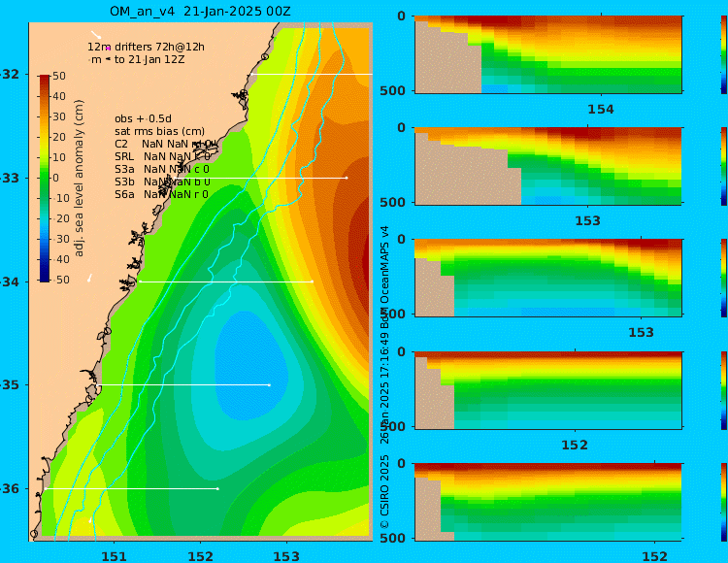728x563 pixels.
Task: Click the SRL satellite row
Action: pyautogui.click(x=162, y=156)
